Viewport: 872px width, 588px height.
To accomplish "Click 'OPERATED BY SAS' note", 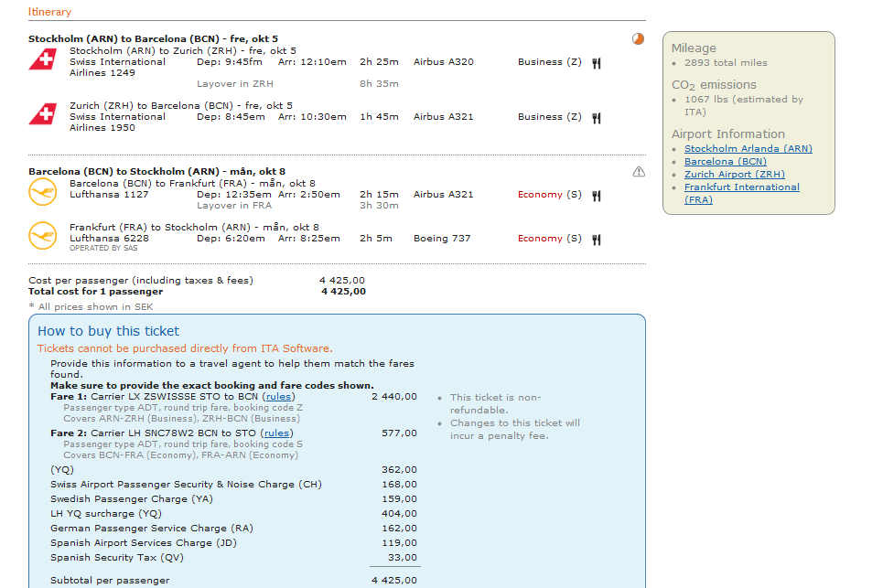I will [x=103, y=248].
